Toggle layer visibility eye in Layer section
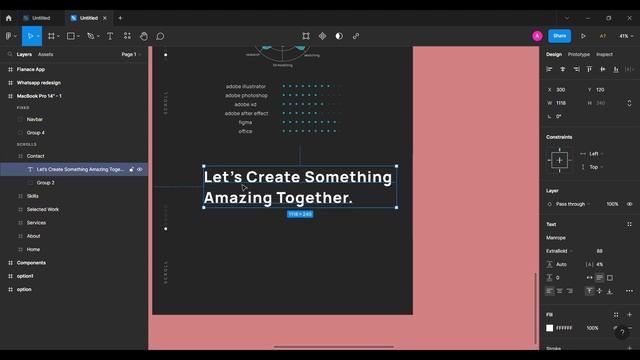 (x=629, y=204)
